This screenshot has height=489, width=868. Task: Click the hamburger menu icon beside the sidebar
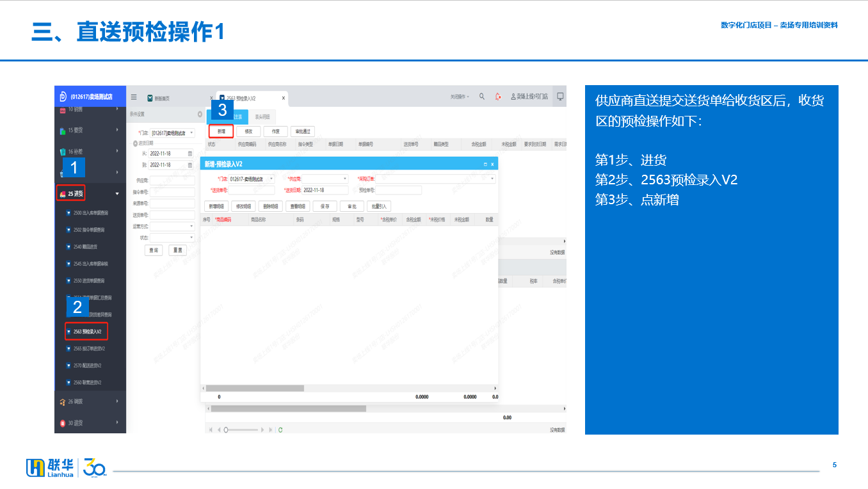(134, 97)
